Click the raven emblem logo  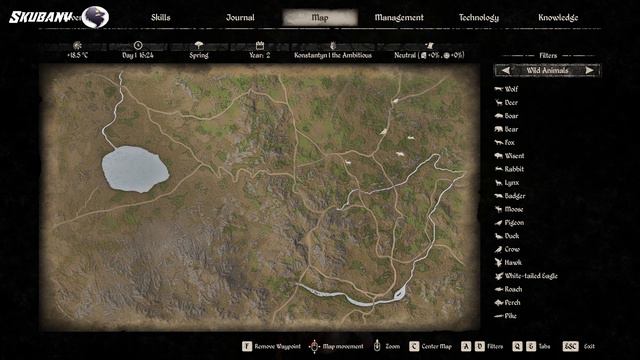point(95,17)
